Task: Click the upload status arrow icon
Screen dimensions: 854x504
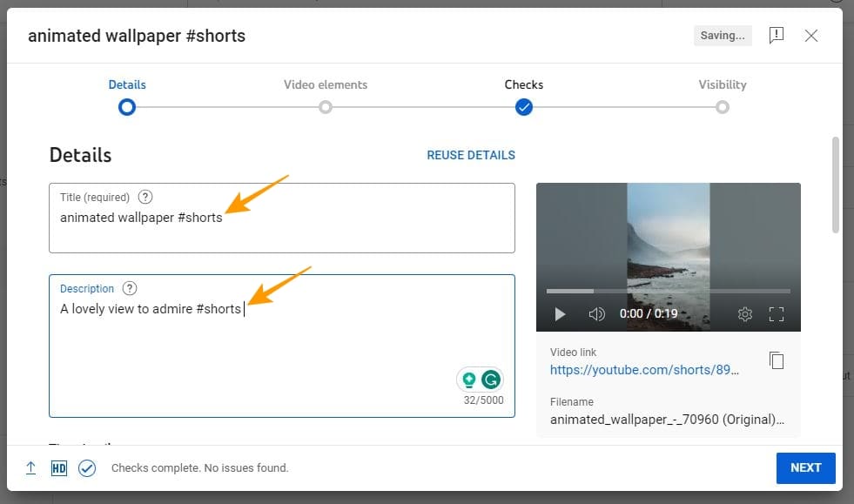Action: click(31, 468)
